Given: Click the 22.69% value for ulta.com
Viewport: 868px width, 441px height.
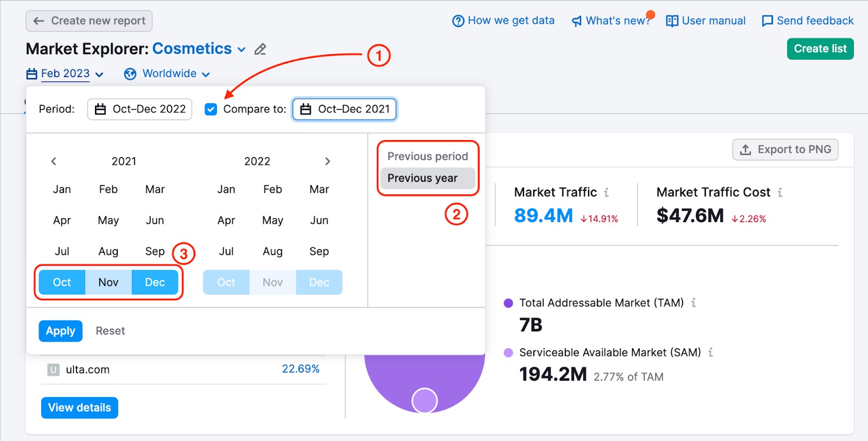Looking at the screenshot, I should tap(301, 369).
